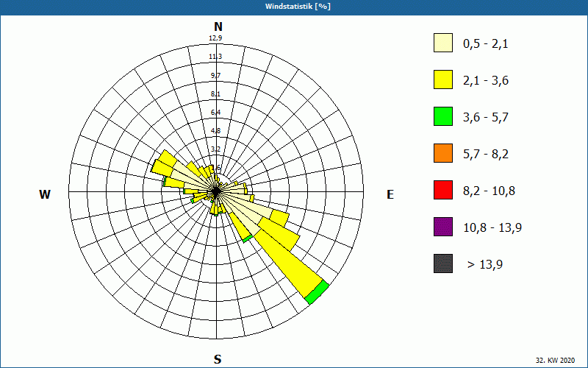Click the legend text 2,1 - 3,6
Screen dimensions: 588x368
click(x=486, y=81)
